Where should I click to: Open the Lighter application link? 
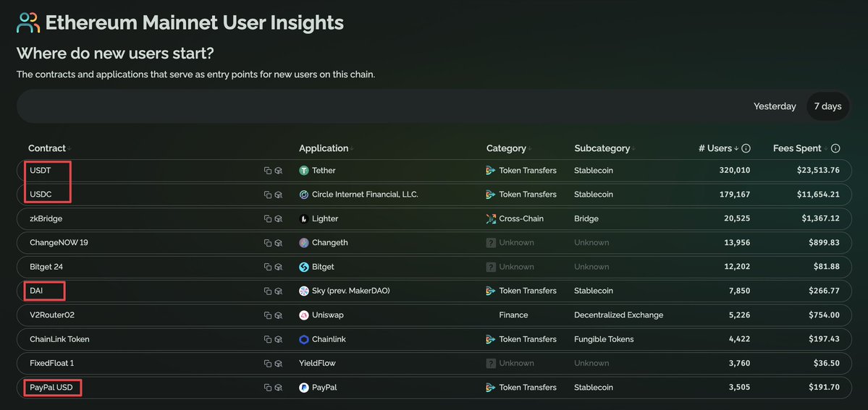click(x=325, y=218)
